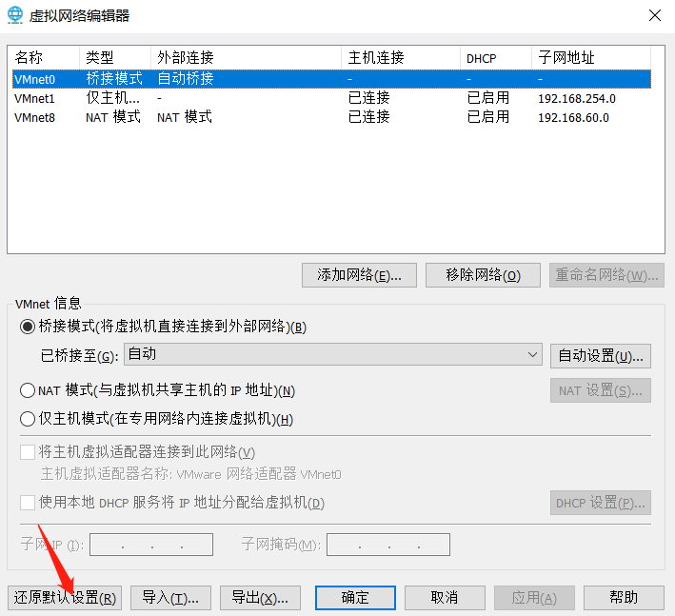
Task: Close the 虚拟网络编辑器 dialog
Action: (655, 15)
